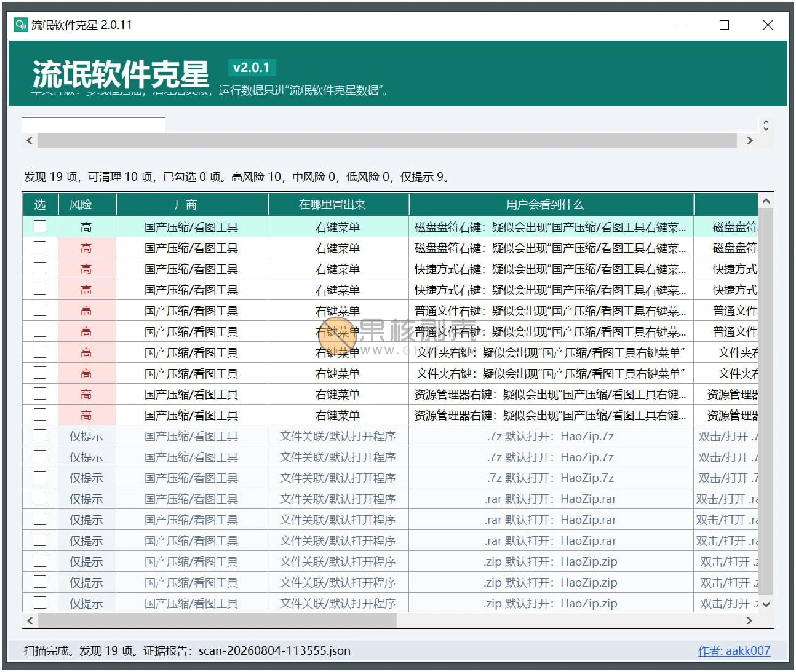The image size is (796, 672).
Task: Click the white input box below the green banner
Action: pos(94,125)
